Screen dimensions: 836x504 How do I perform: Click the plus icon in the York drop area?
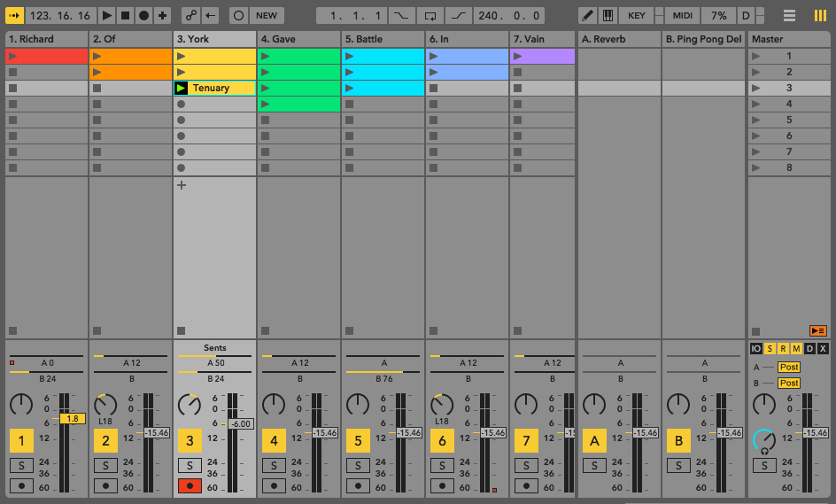point(182,185)
